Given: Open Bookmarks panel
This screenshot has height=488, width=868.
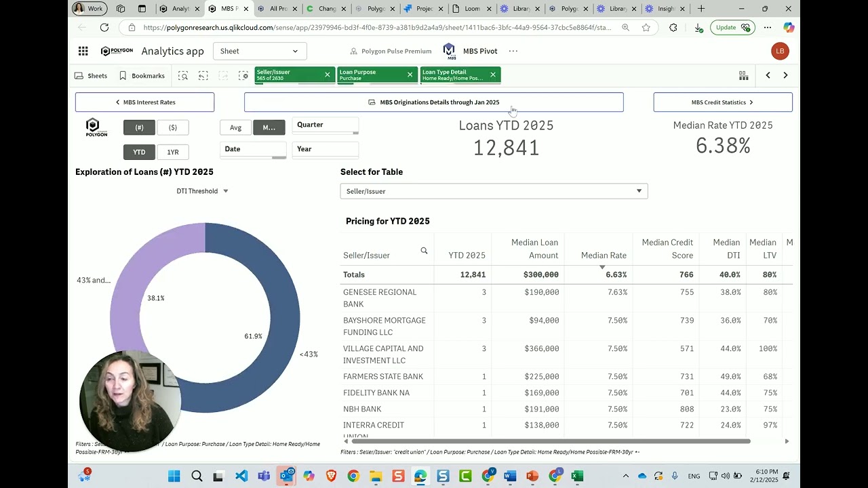Looking at the screenshot, I should coord(142,76).
